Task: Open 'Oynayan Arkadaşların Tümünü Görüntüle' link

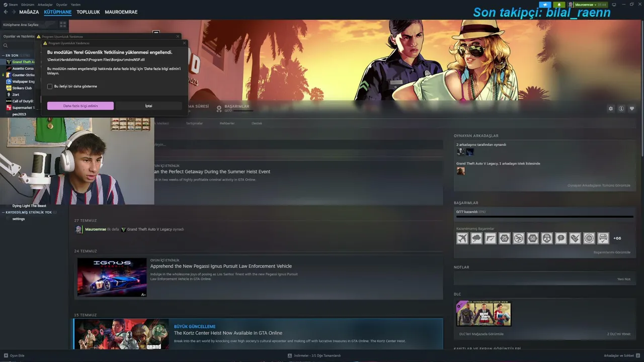Action: pos(599,186)
